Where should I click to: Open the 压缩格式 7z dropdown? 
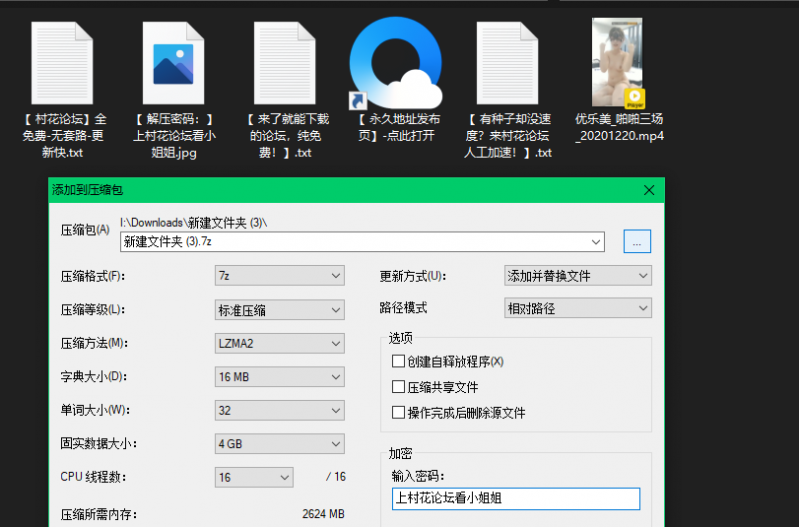[x=279, y=276]
